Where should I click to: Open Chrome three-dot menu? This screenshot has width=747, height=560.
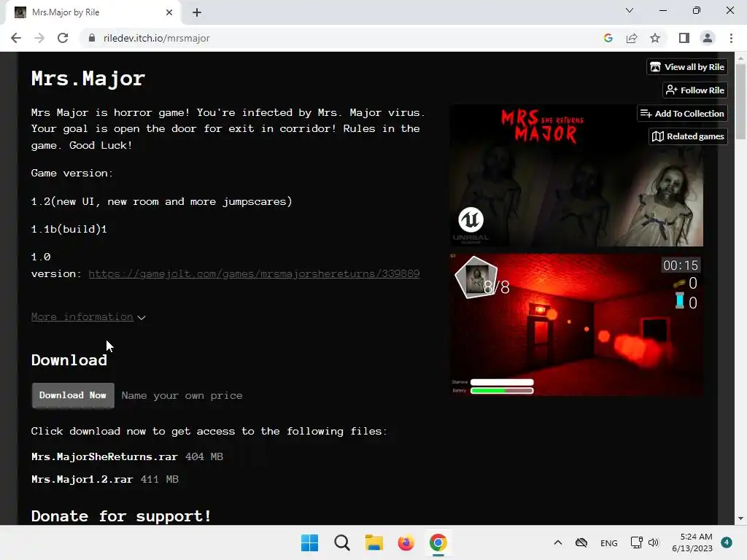(731, 38)
